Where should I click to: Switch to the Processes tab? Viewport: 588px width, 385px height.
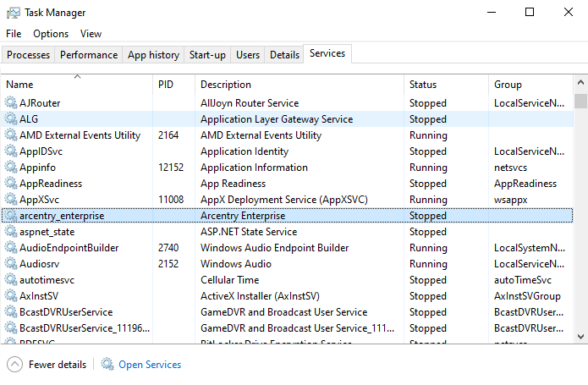tap(28, 55)
